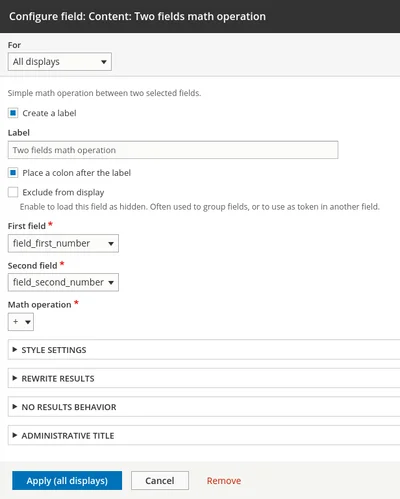Expand the No Results Behavior section
This screenshot has height=499, width=400.
pos(204,407)
